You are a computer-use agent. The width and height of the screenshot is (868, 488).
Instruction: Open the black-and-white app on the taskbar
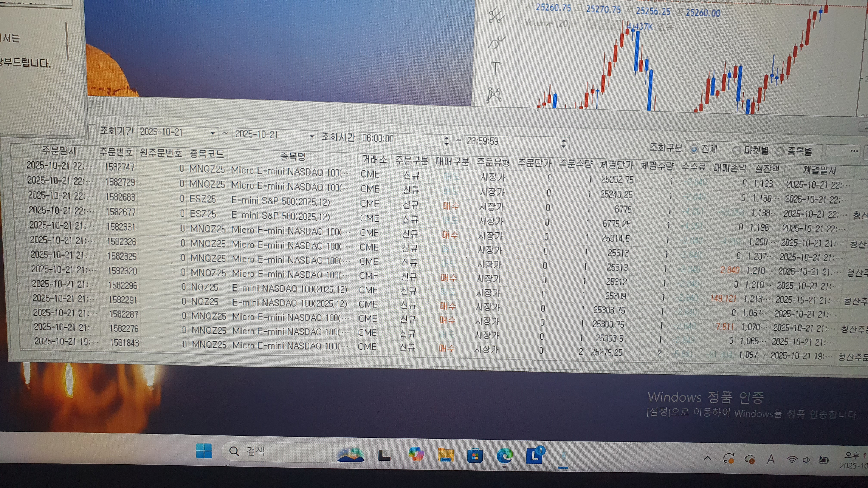[x=384, y=455]
